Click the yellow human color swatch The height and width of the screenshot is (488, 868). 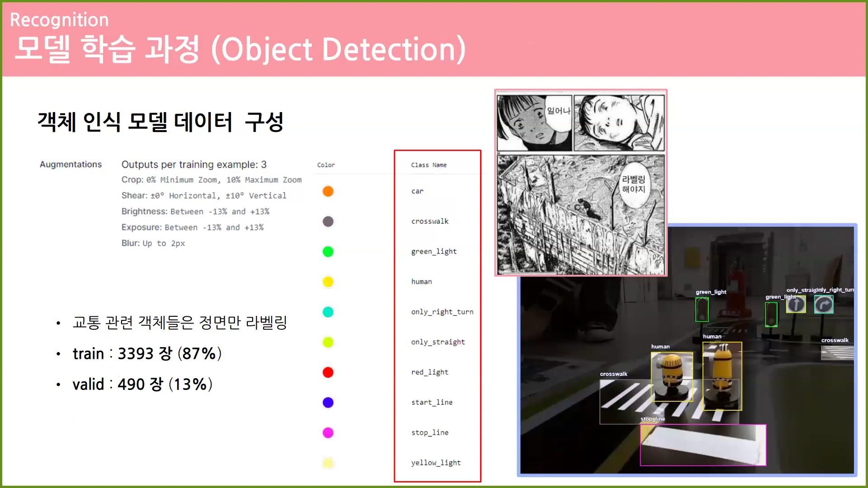(328, 282)
